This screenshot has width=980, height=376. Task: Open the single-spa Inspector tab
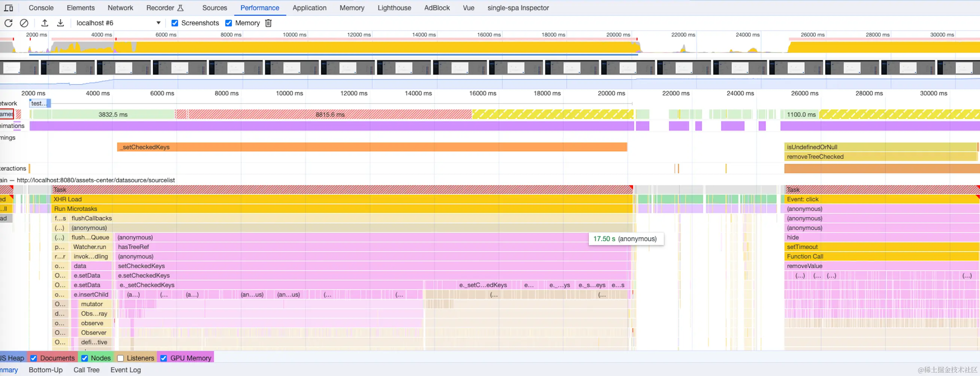(x=518, y=7)
